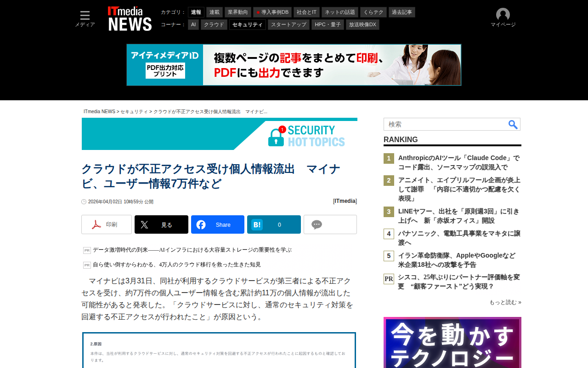Open the 過去記事 category tab
The image size is (588, 368).
tap(402, 12)
